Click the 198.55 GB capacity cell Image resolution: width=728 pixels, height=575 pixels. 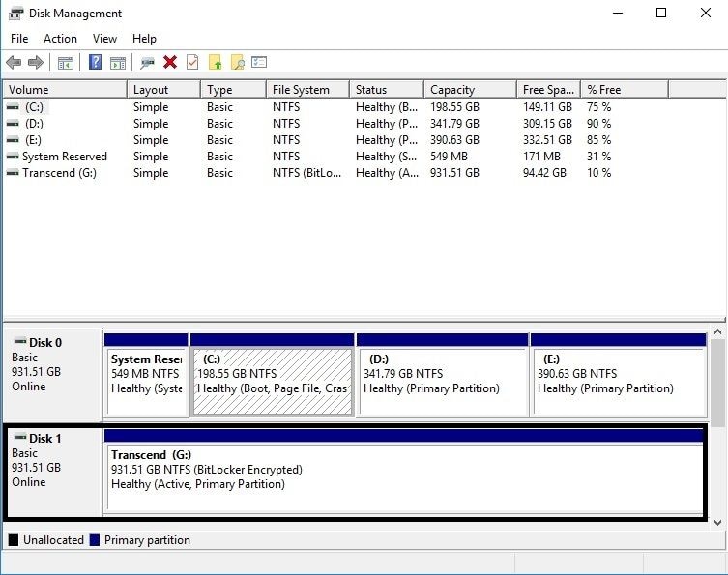click(454, 107)
